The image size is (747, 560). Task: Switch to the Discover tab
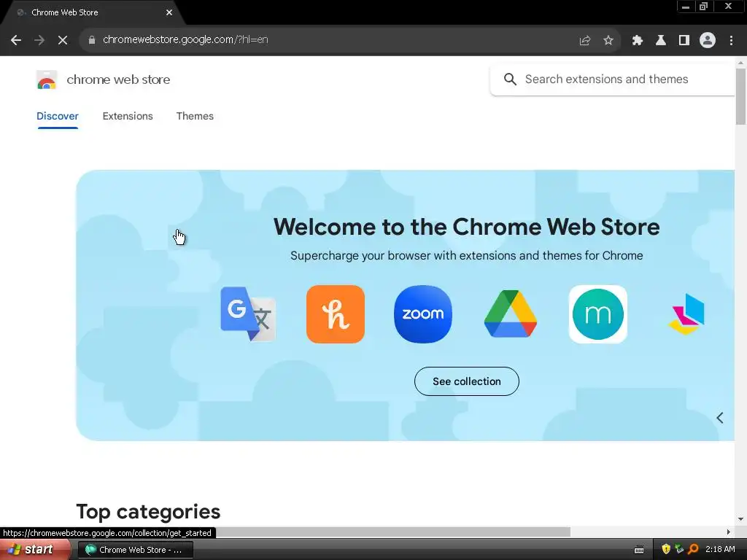tap(58, 116)
